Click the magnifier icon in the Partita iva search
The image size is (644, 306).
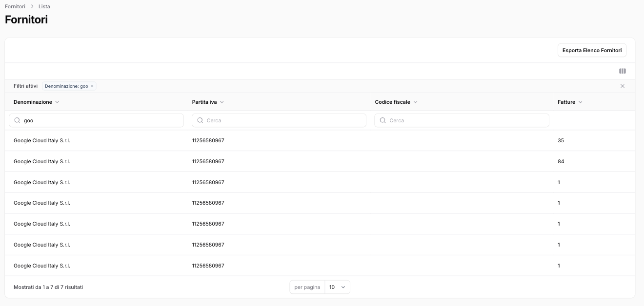tap(200, 120)
